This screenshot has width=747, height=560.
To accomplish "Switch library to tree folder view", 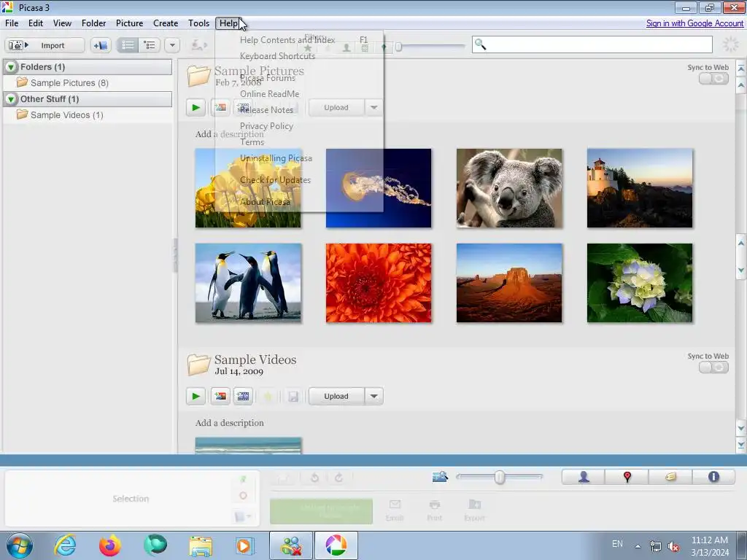I will tap(149, 45).
